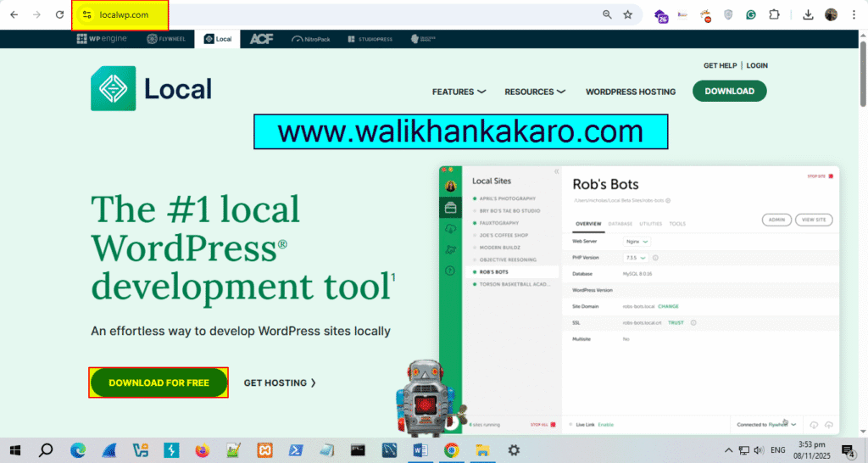This screenshot has width=868, height=463.
Task: View site information icon beside URL
Action: [x=87, y=15]
